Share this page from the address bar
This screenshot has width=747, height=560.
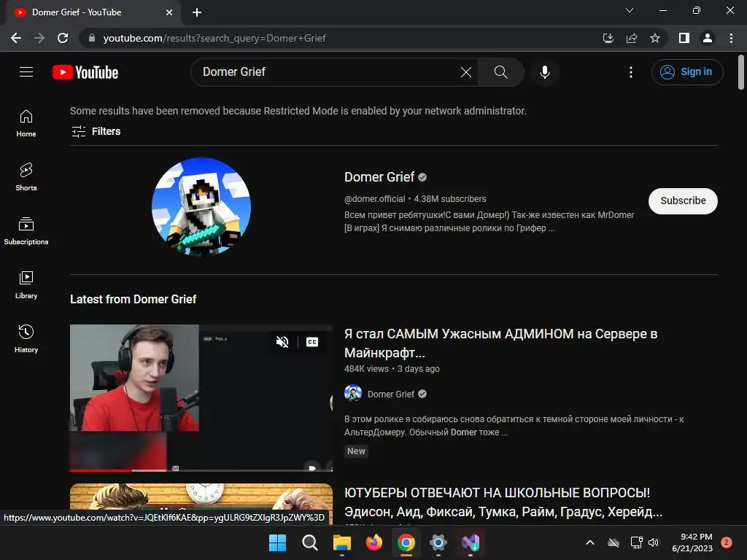632,38
